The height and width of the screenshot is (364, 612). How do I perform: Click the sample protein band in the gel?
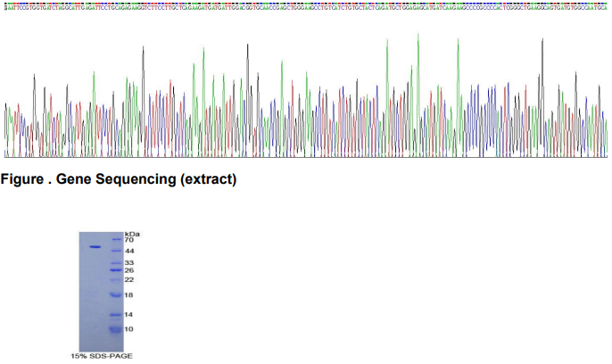point(95,246)
